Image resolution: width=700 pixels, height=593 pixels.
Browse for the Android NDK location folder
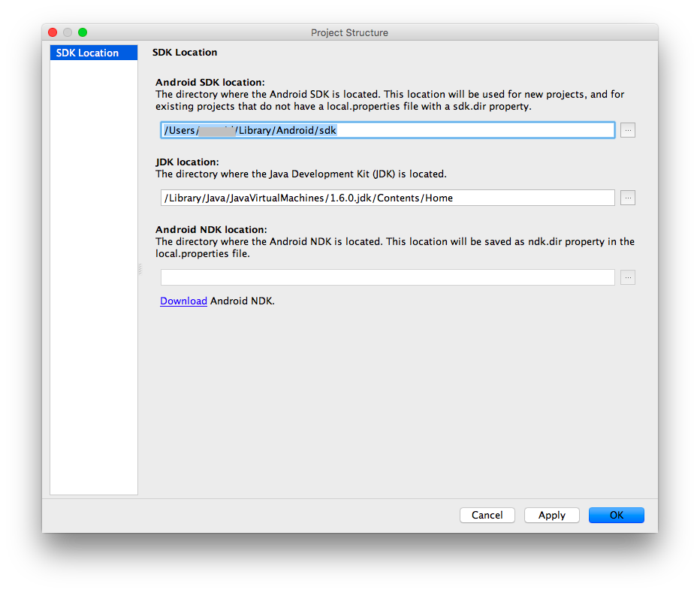(x=628, y=277)
